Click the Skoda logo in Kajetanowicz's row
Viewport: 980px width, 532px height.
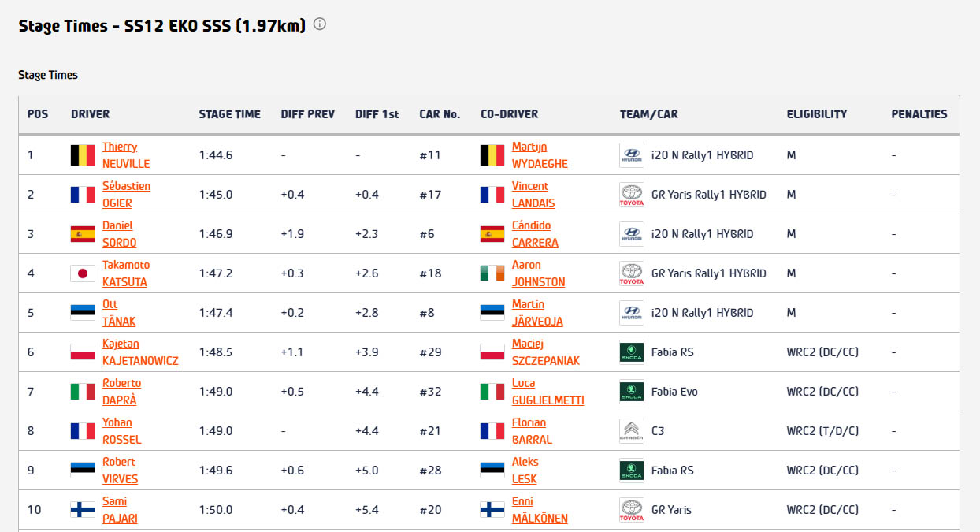tap(632, 352)
